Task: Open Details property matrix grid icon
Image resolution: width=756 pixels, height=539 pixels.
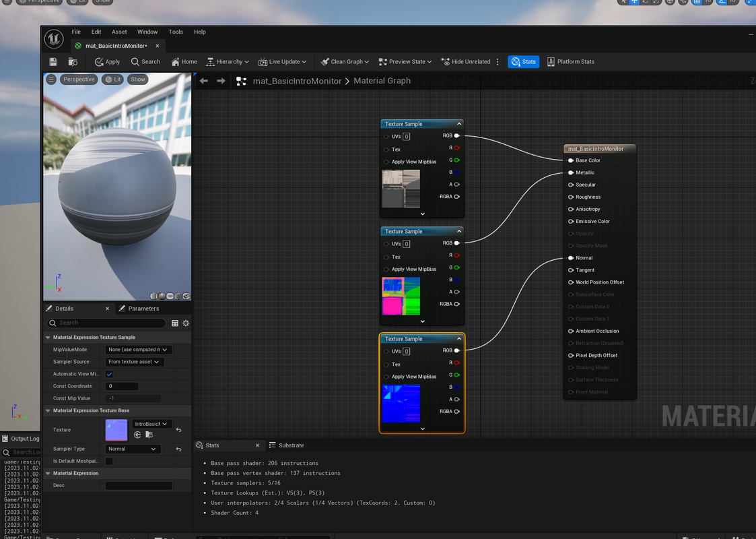Action: coord(175,323)
